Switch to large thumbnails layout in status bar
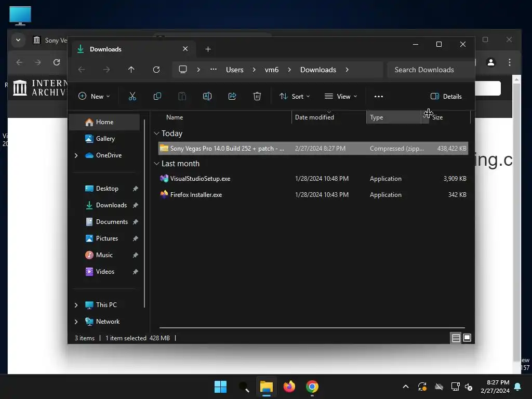The image size is (532, 399). pos(467,338)
